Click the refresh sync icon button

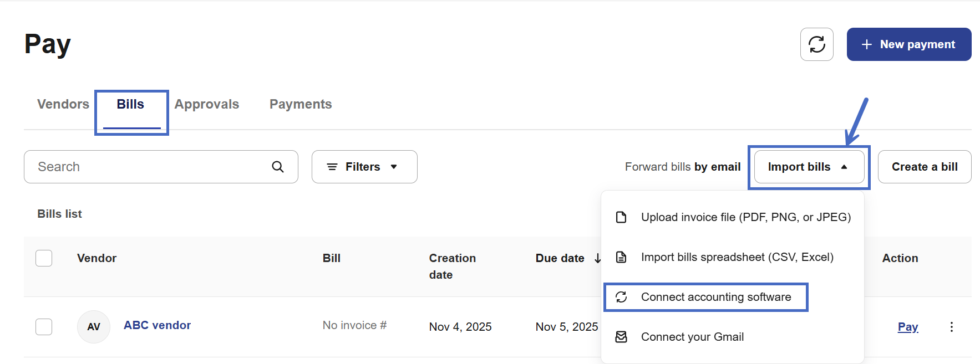[x=816, y=44]
